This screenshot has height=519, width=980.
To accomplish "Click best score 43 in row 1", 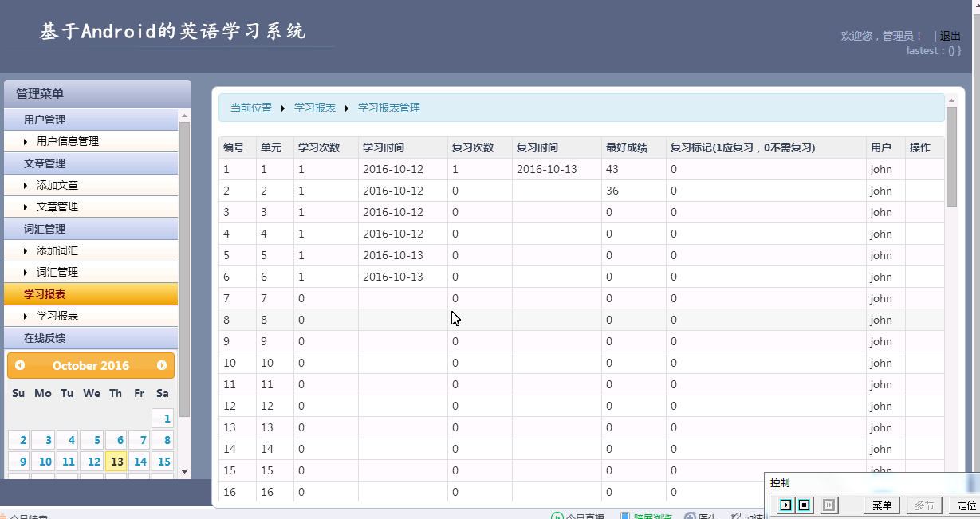I will pyautogui.click(x=612, y=169).
